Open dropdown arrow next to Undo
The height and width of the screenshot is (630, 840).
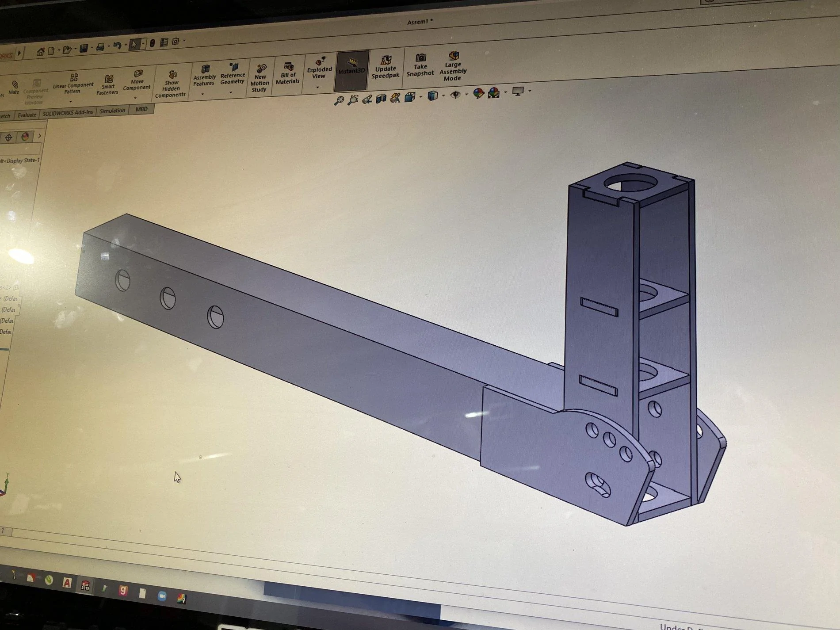126,45
